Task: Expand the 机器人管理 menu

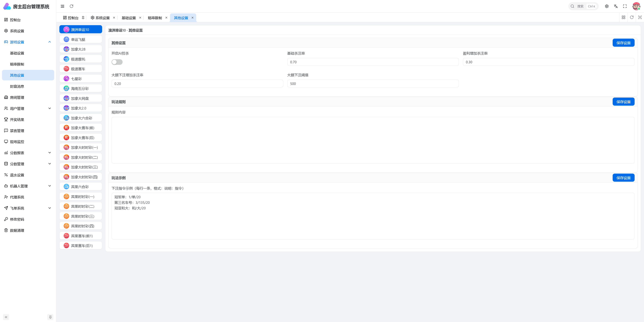Action: click(28, 186)
